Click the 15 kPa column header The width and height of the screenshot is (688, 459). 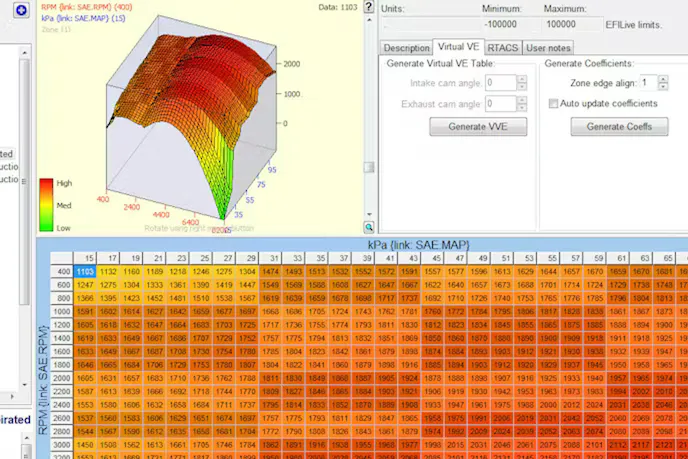tap(89, 259)
